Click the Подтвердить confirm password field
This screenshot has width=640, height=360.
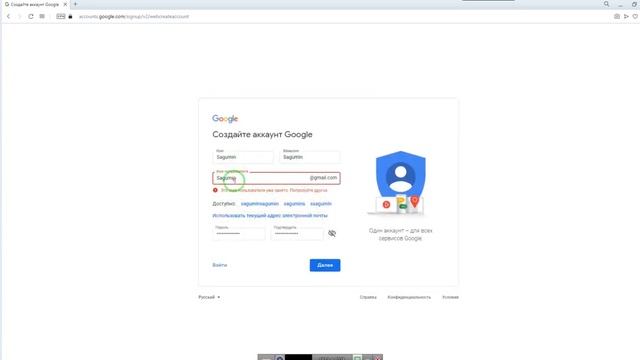point(297,233)
